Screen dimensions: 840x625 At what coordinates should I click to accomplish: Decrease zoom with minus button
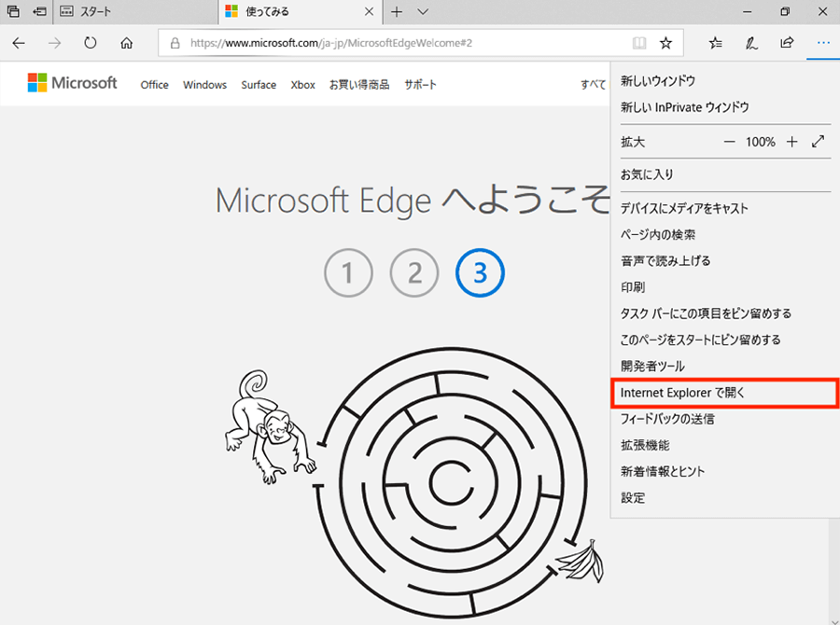point(729,142)
